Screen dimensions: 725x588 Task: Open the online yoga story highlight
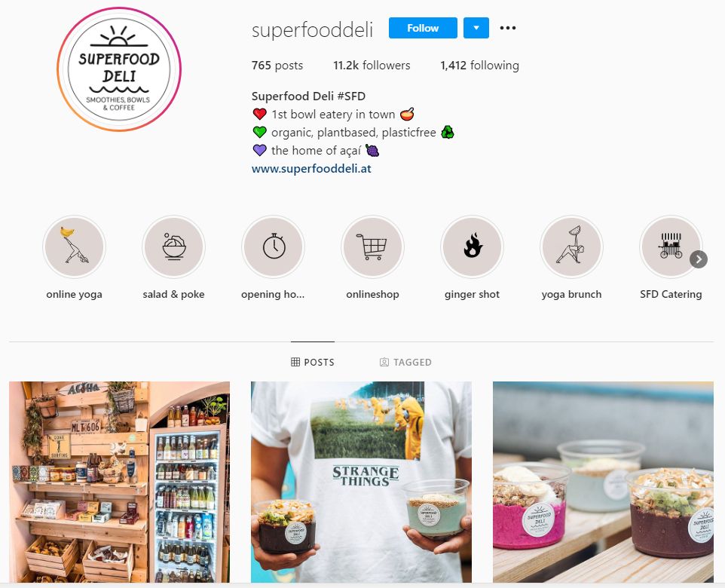[x=74, y=247]
